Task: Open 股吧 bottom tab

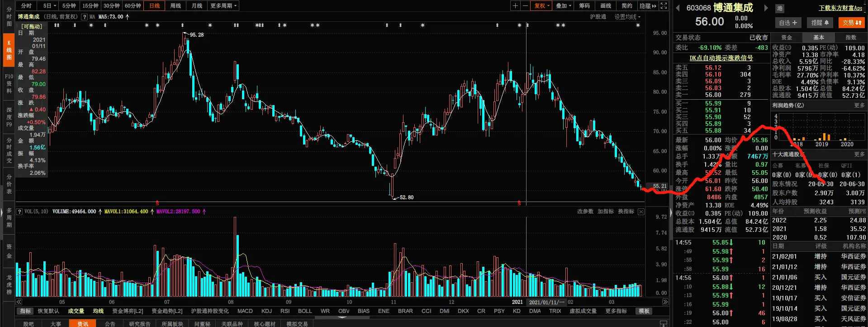Action: (x=28, y=323)
